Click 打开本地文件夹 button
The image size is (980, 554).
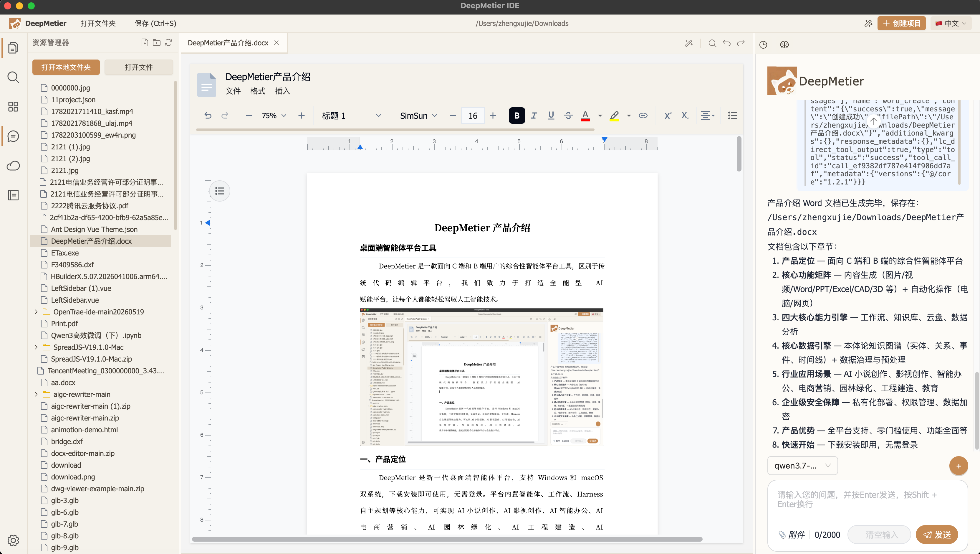pyautogui.click(x=66, y=67)
